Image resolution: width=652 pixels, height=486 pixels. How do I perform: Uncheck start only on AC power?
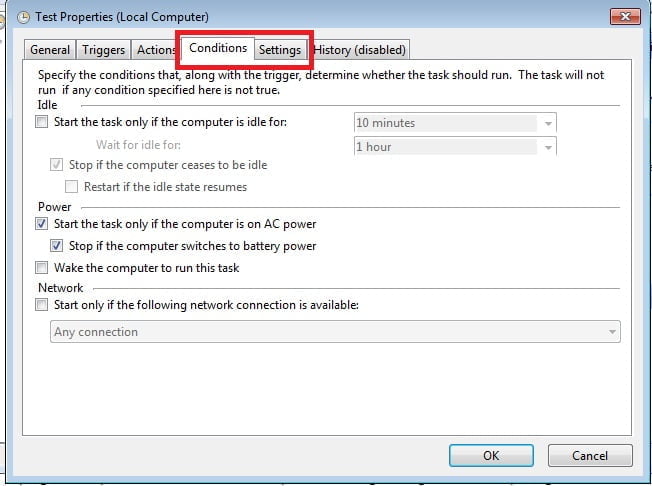41,224
